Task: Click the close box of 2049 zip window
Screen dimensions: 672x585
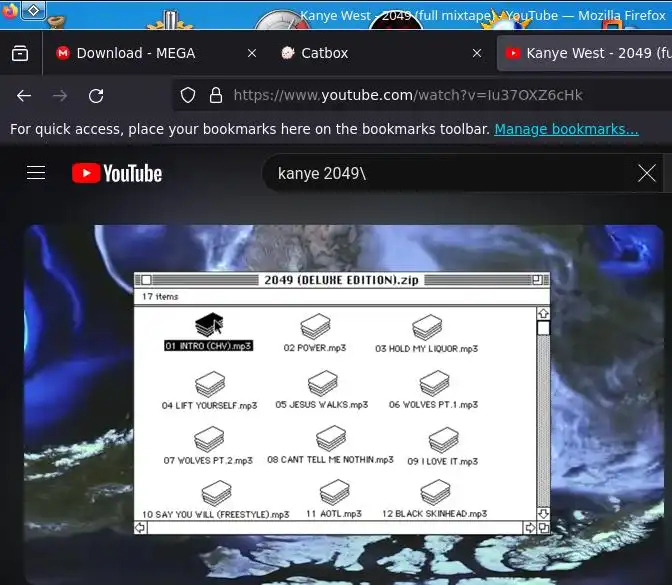Action: 146,280
